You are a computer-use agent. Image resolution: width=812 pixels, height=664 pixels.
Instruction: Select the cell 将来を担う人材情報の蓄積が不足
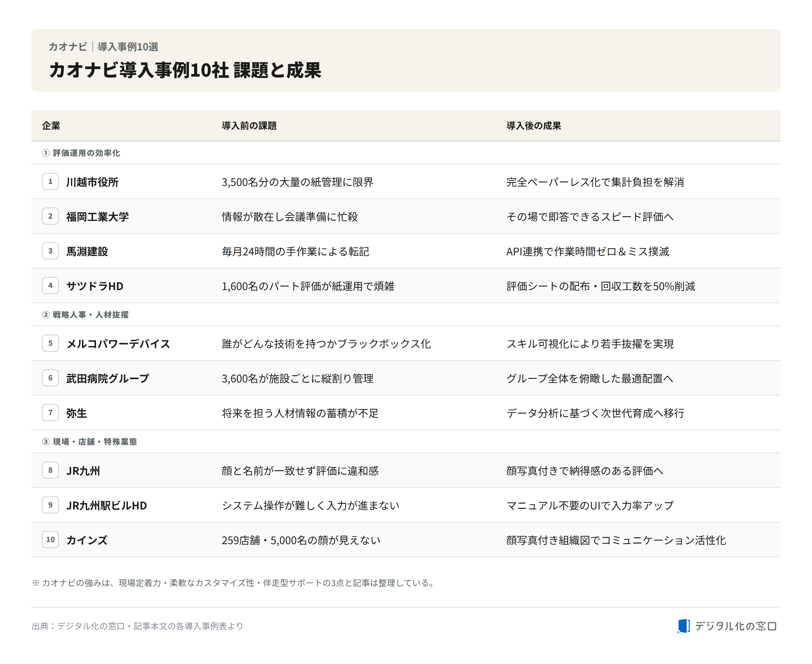(300, 413)
